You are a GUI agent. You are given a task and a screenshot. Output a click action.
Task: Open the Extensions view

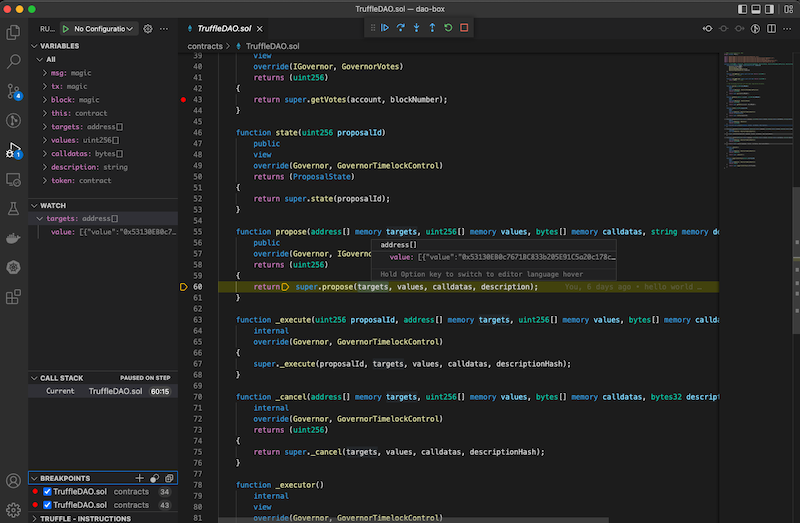coord(14,297)
